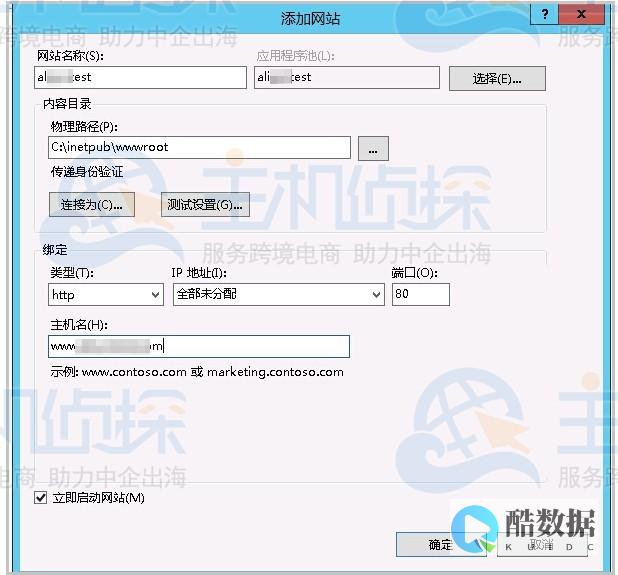Click the 取消 cancel button

(x=542, y=545)
